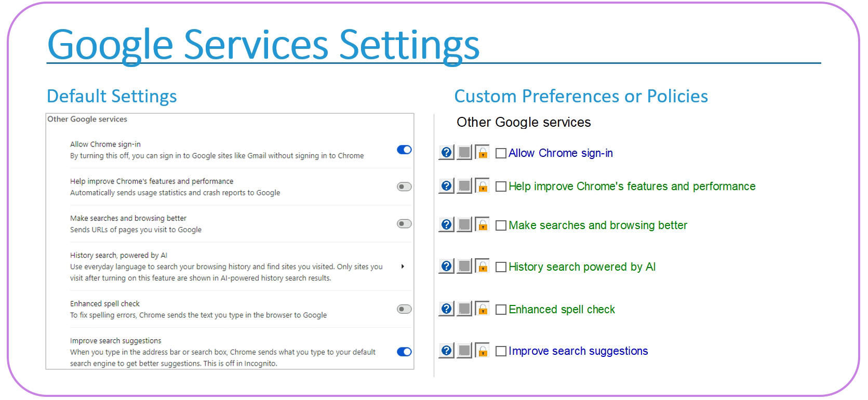Click lock icon beside Allow Chrome sign-in

click(483, 153)
